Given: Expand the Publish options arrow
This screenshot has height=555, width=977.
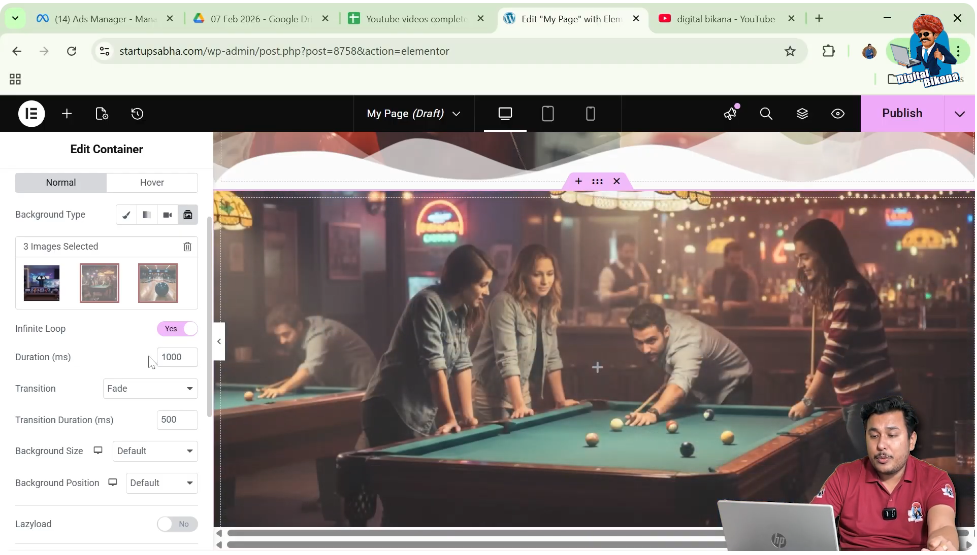Looking at the screenshot, I should (960, 114).
